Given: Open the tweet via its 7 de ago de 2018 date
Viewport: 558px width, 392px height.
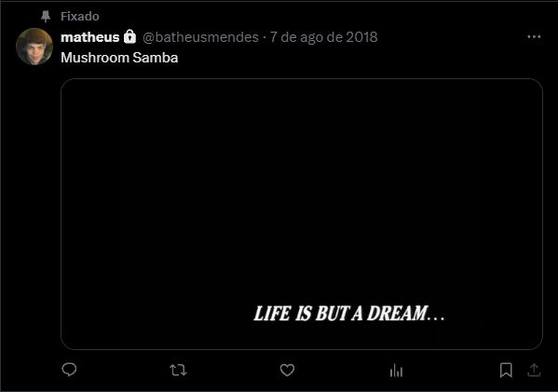Looking at the screenshot, I should pos(323,37).
